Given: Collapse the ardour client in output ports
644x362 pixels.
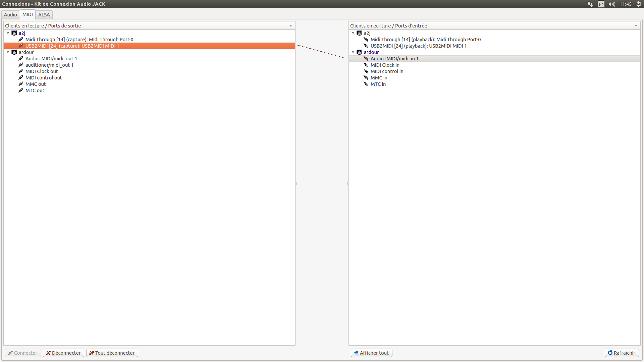Looking at the screenshot, I should tap(8, 52).
